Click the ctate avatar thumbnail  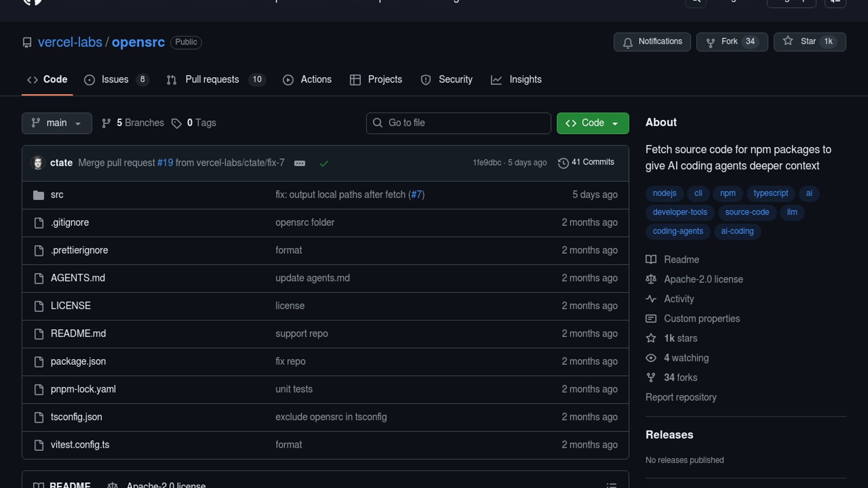point(38,163)
